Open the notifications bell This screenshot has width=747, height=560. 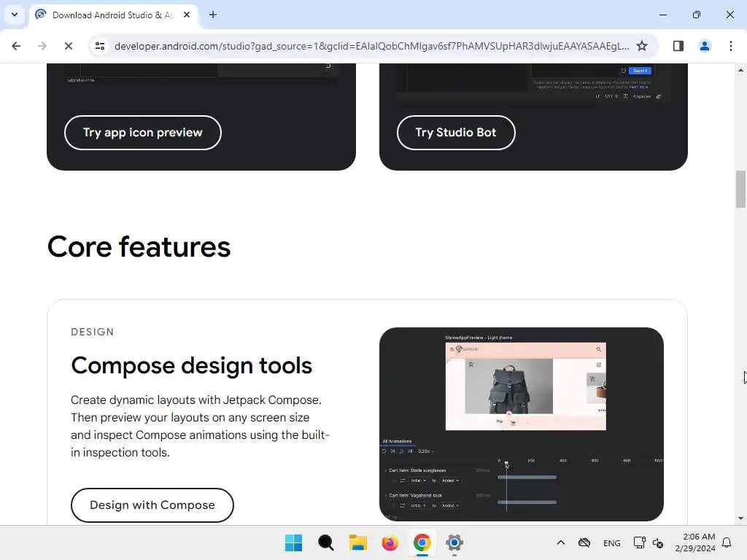pos(727,542)
